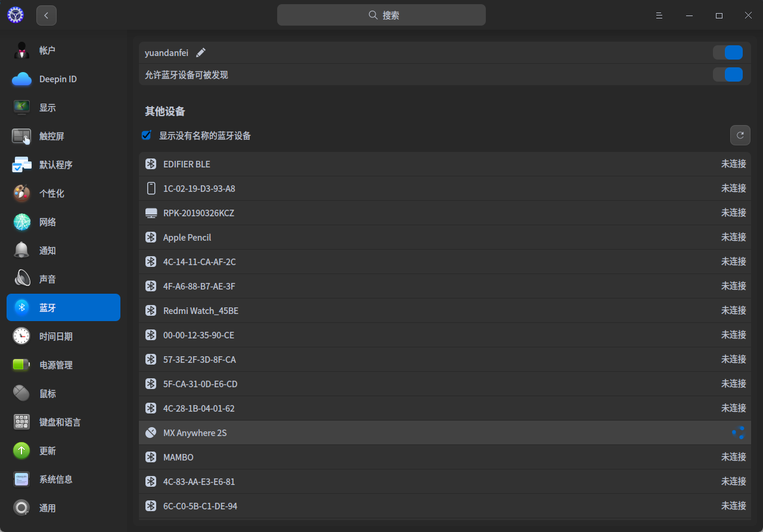Click the refresh devices button
The image size is (763, 532).
pos(740,135)
